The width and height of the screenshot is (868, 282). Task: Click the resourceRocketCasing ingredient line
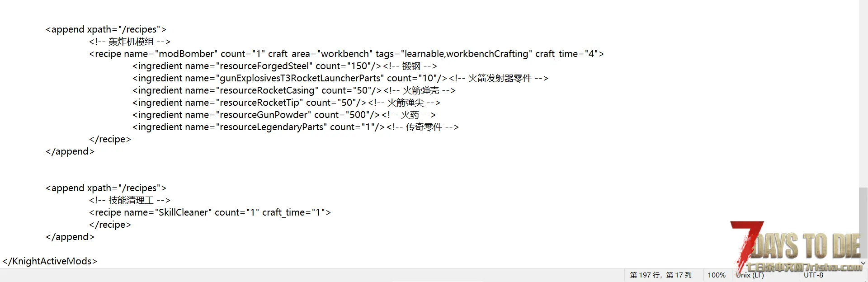tap(294, 90)
